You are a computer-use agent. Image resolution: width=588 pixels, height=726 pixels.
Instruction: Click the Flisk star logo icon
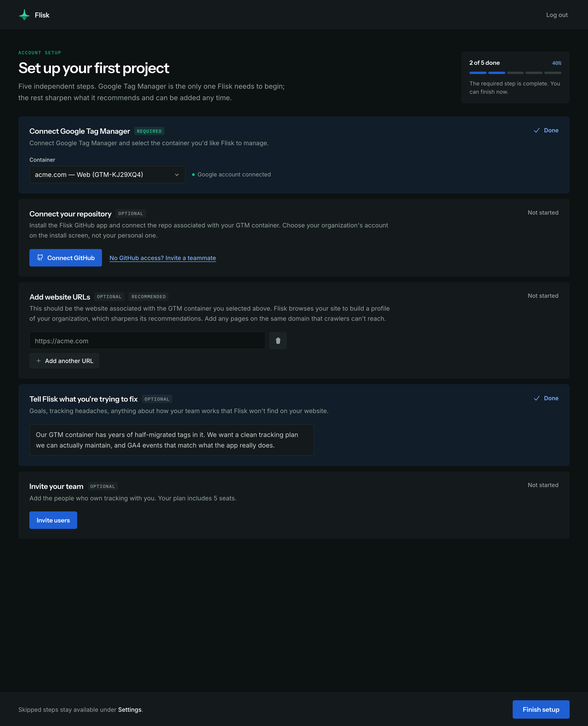point(24,15)
